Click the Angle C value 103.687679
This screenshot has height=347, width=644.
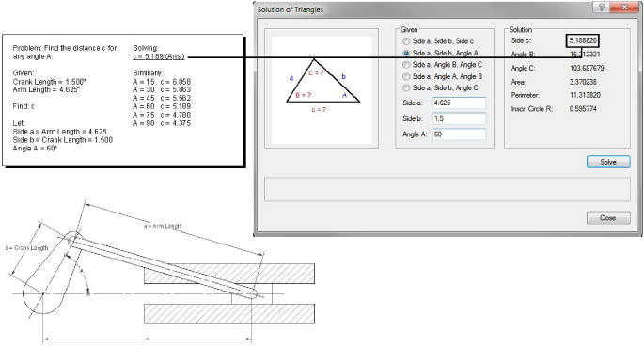pos(587,68)
